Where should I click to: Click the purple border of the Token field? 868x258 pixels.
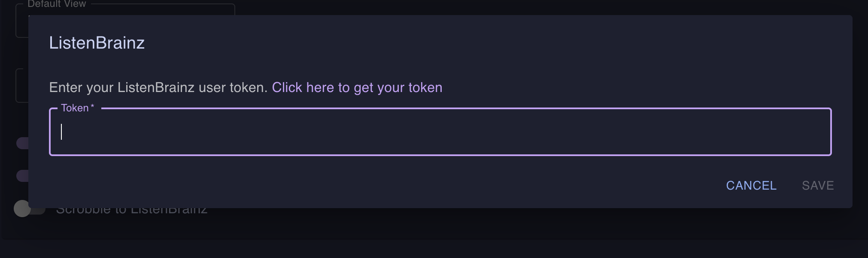[429, 155]
